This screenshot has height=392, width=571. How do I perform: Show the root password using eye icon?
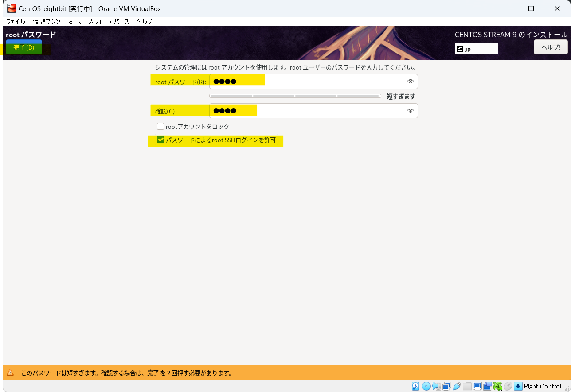pyautogui.click(x=411, y=81)
